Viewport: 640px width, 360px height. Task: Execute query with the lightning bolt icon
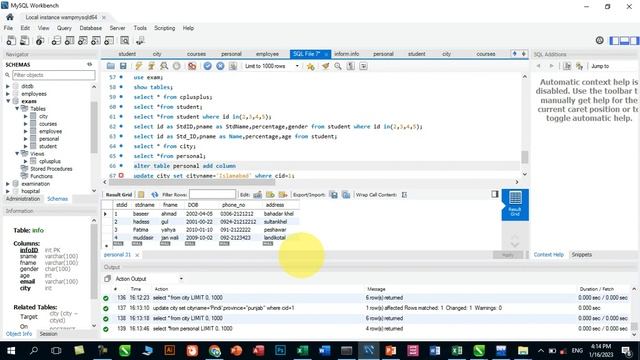click(x=139, y=66)
